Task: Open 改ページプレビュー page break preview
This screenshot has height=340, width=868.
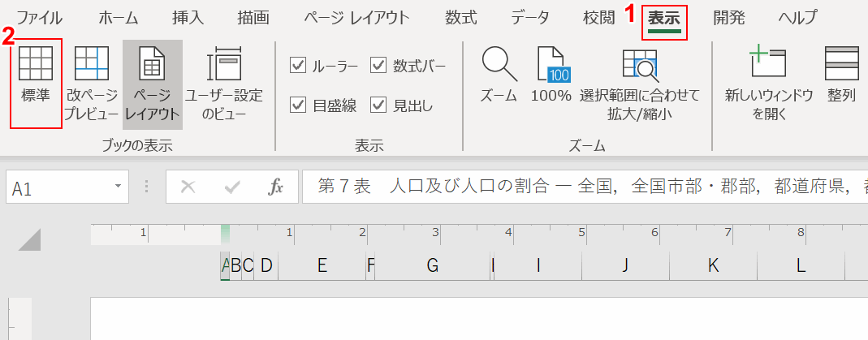Action: (x=92, y=79)
